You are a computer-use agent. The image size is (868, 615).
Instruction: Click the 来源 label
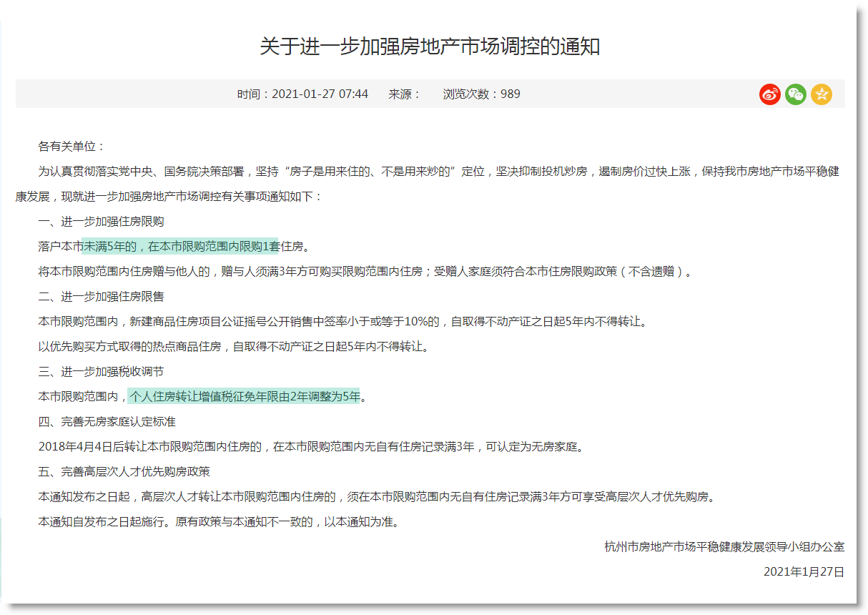coord(405,94)
